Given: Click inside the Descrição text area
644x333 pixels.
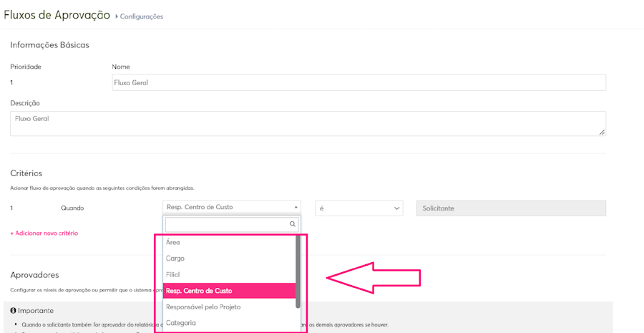Looking at the screenshot, I should [x=308, y=123].
